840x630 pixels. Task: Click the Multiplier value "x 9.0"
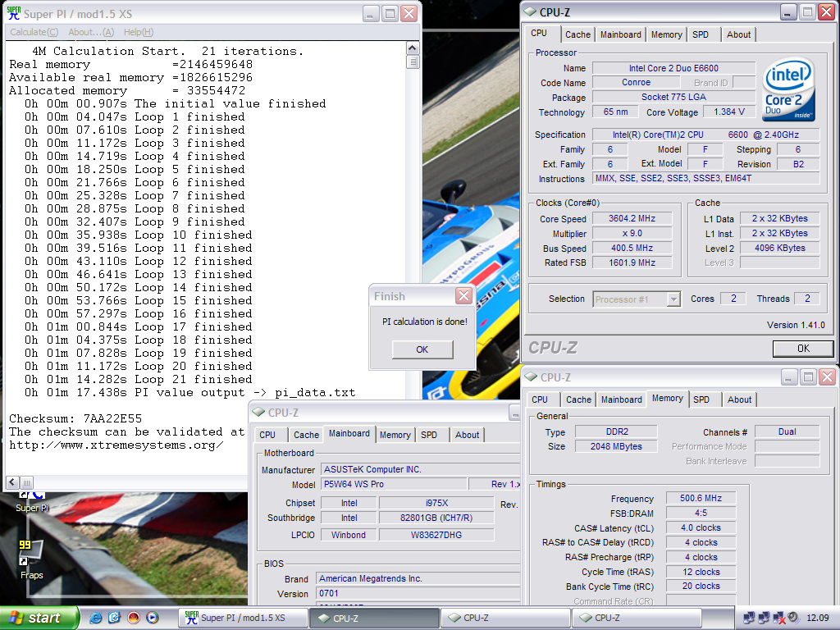point(632,234)
